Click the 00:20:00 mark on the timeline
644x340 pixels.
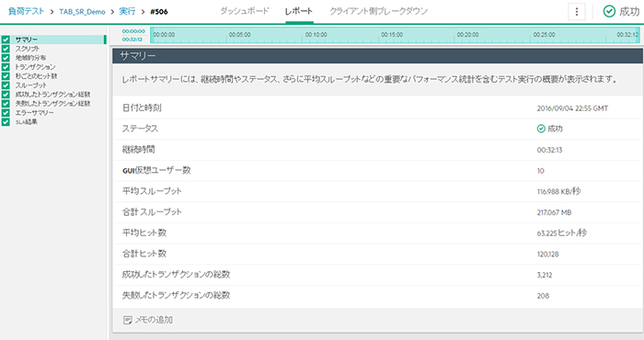467,35
